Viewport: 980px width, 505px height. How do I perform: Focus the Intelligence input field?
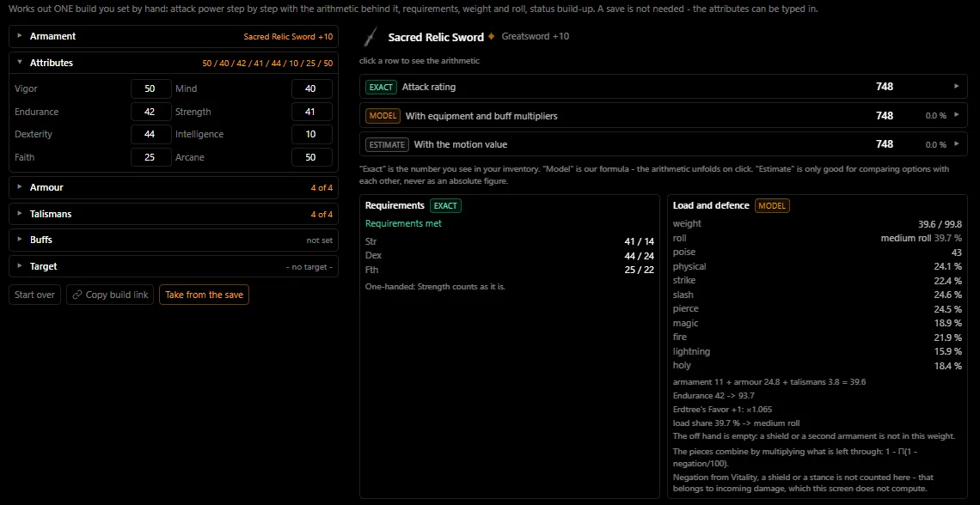click(312, 134)
